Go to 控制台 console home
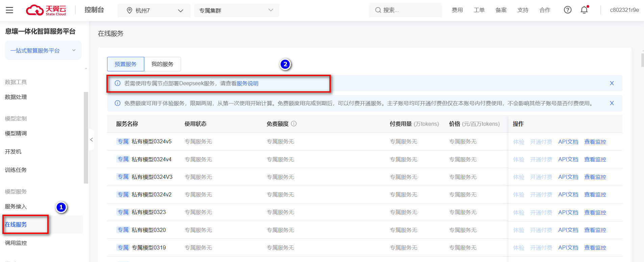The width and height of the screenshot is (644, 262). pos(94,10)
